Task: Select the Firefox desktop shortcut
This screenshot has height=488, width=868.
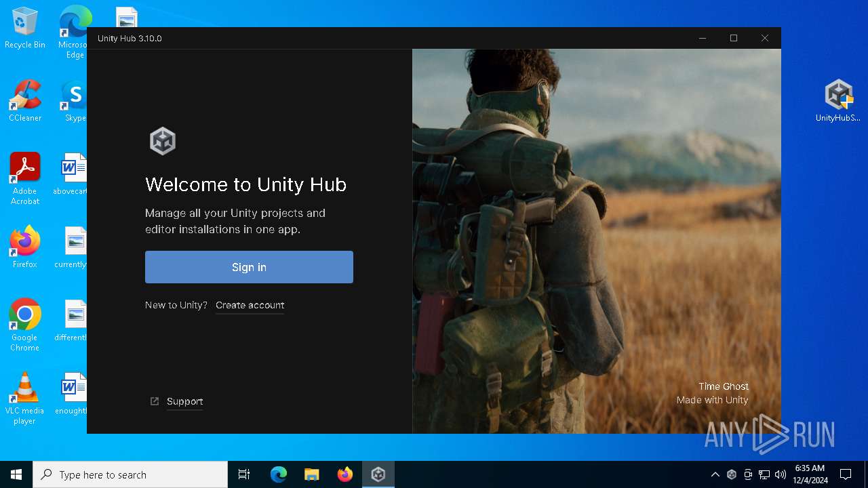Action: click(25, 247)
